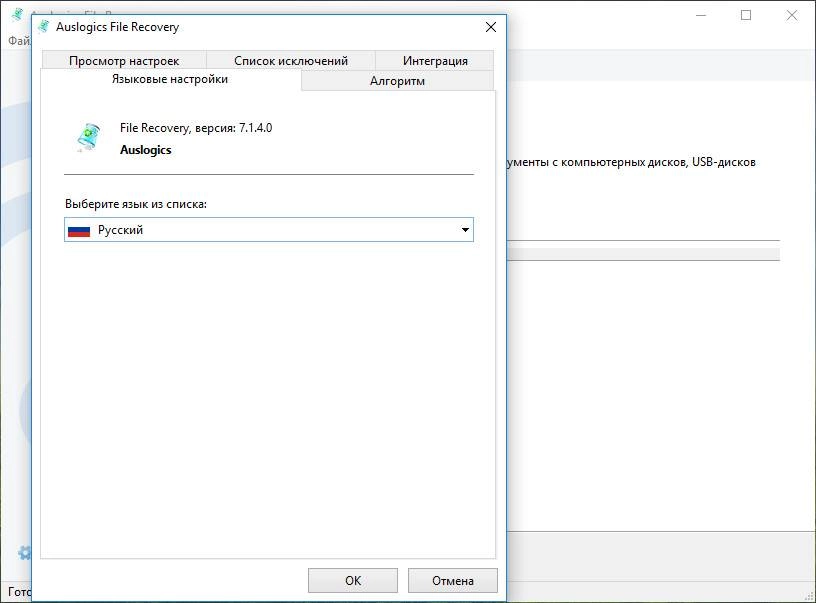The height and width of the screenshot is (603, 816).
Task: Switch to the Просмотр настроек tab
Action: (124, 60)
